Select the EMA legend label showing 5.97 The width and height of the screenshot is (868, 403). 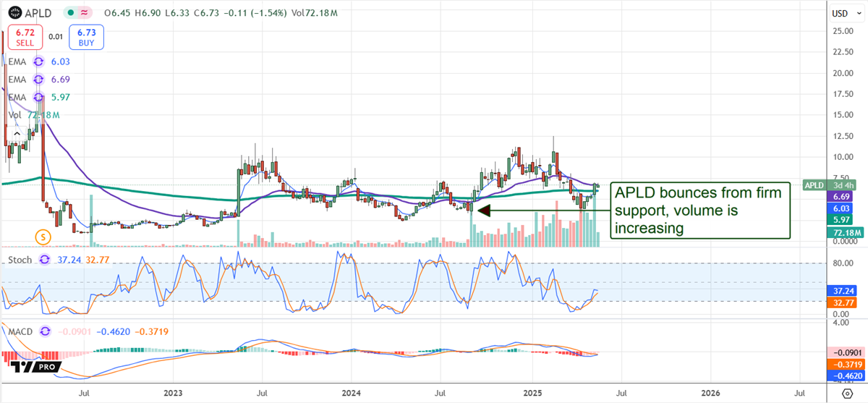point(19,97)
